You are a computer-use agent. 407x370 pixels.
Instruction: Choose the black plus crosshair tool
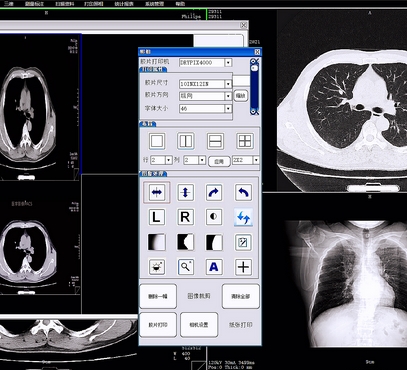pos(243,267)
